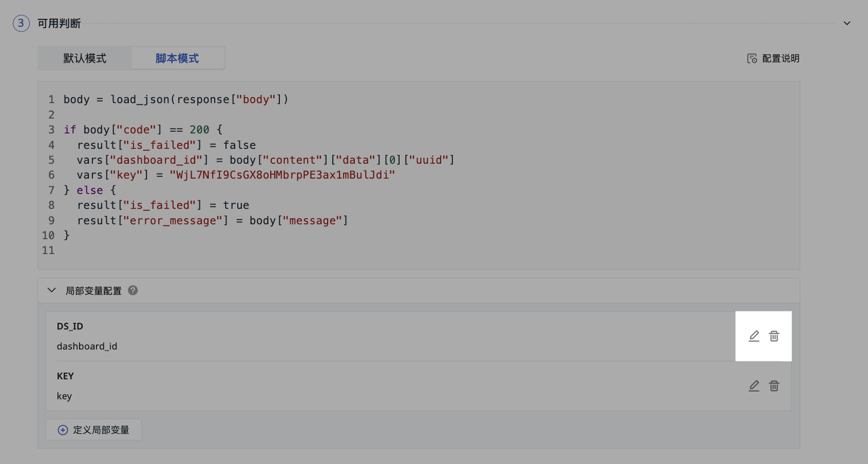Collapse the 可用判断 section chevron
The width and height of the screenshot is (868, 464).
[847, 23]
